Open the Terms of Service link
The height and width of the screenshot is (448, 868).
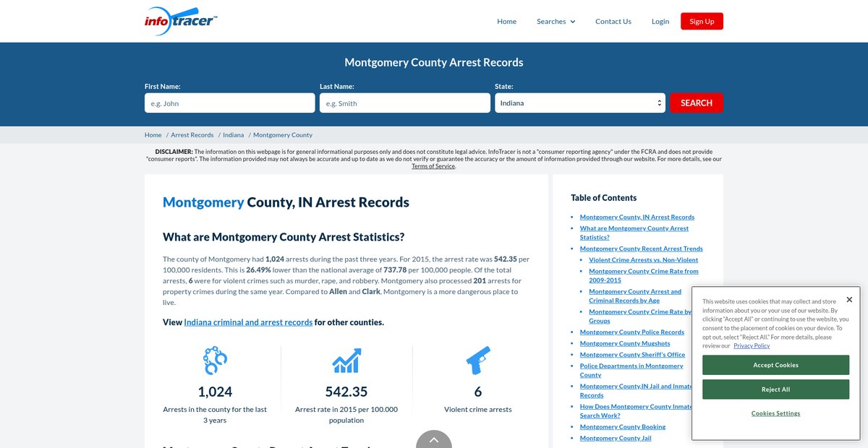coord(433,166)
